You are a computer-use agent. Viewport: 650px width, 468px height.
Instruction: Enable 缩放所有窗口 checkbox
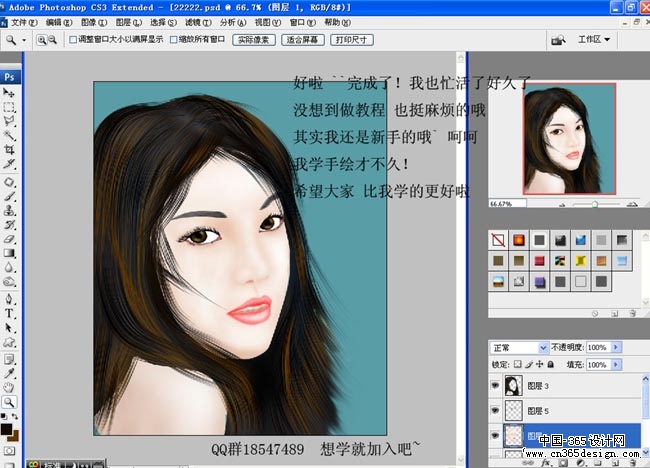(174, 40)
